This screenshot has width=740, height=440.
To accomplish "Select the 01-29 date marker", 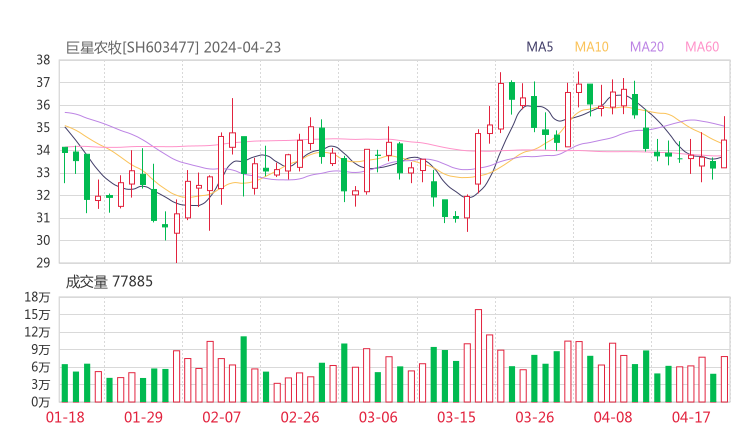I will (x=143, y=417).
